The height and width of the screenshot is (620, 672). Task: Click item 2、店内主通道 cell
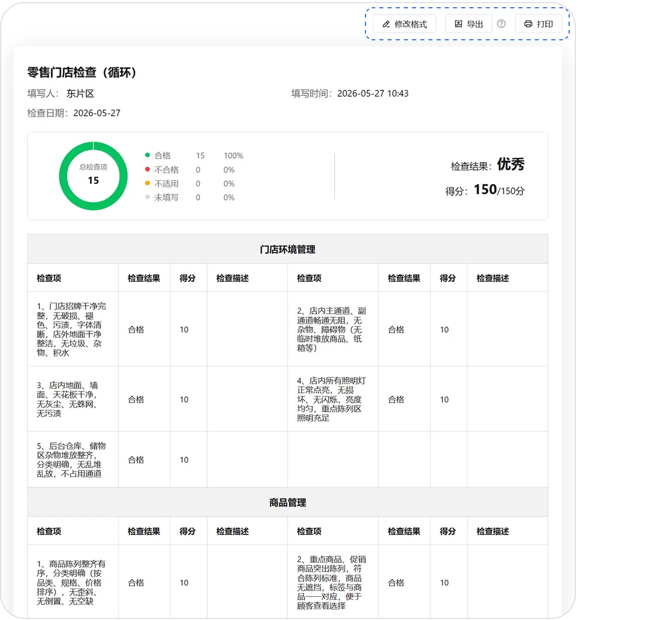[x=333, y=329]
